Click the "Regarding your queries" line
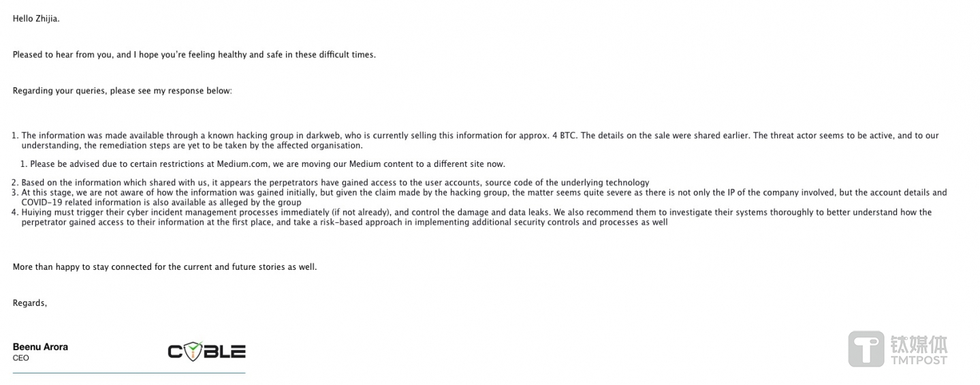Viewport: 980px width, 385px height. (122, 91)
